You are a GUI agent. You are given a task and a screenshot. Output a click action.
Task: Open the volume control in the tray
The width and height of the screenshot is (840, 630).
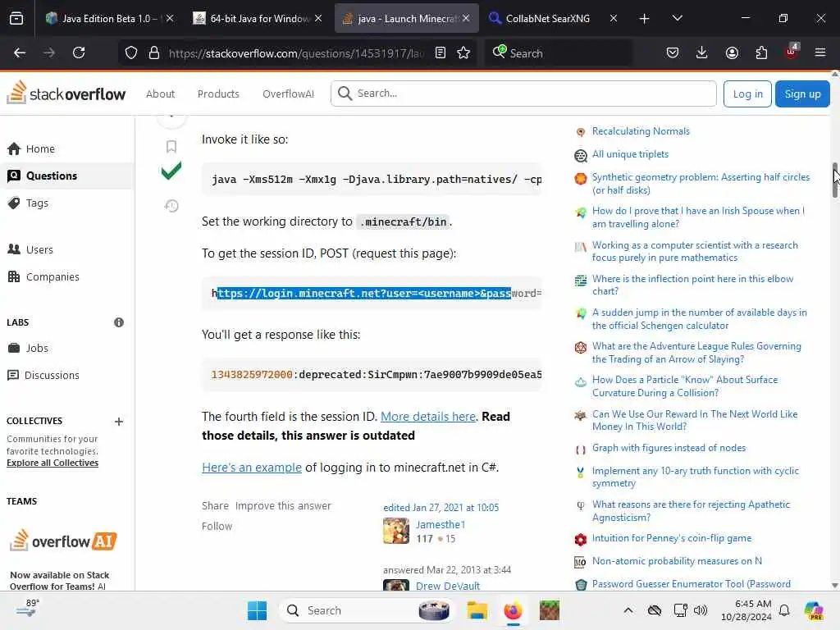click(x=701, y=610)
